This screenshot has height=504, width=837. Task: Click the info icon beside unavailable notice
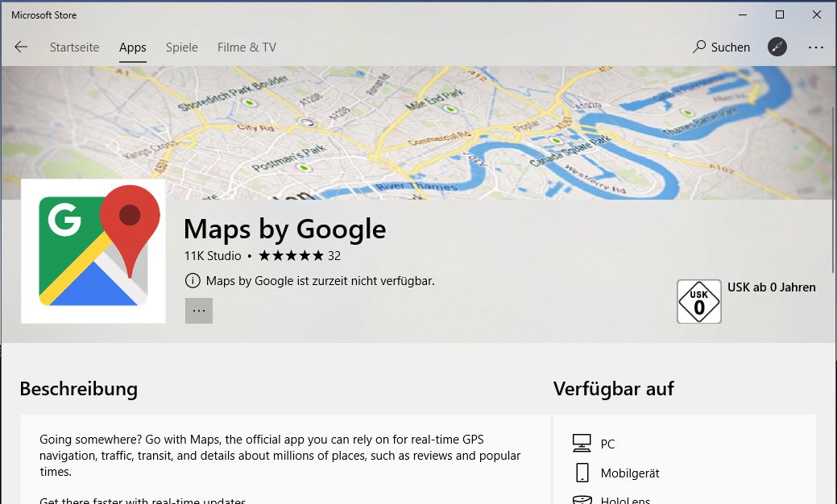coord(193,280)
